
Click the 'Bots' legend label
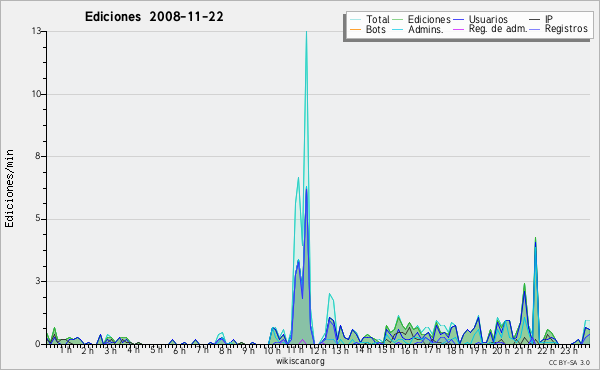click(375, 29)
